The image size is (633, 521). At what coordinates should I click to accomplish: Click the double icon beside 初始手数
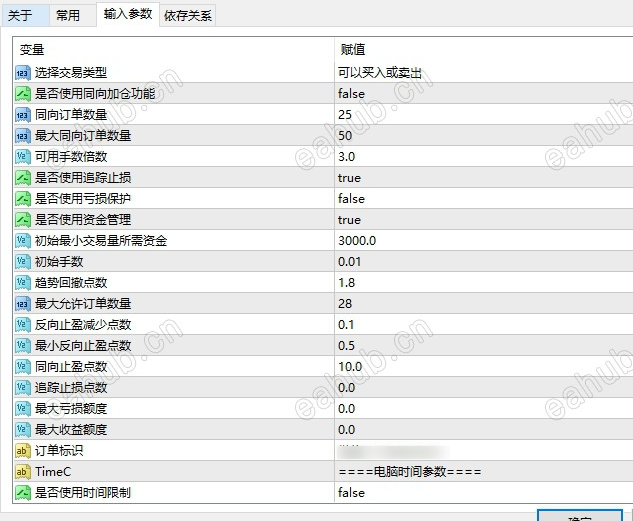click(23, 262)
